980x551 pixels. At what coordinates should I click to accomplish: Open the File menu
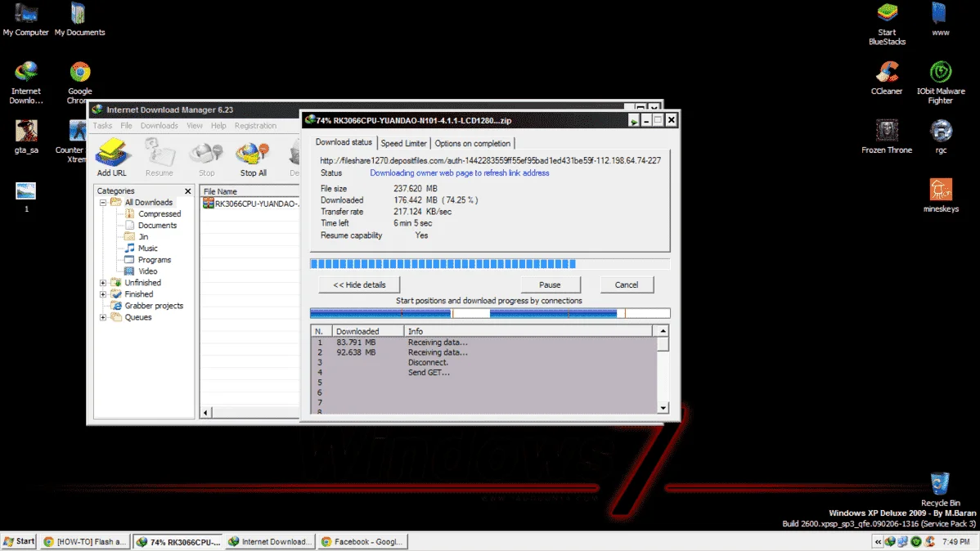point(126,126)
